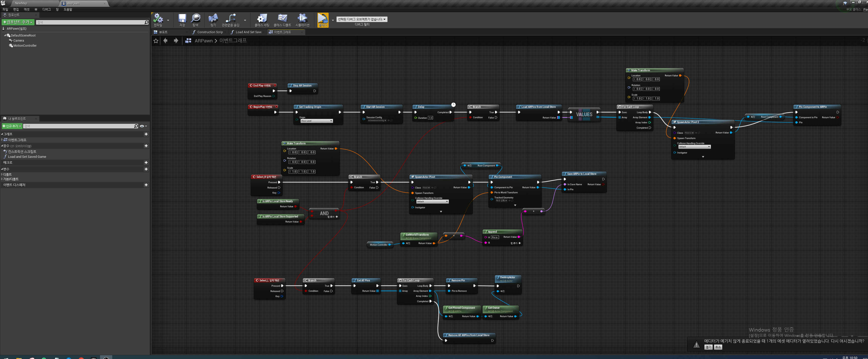
Task: Open 클래스 세팅 (Class Settings)
Action: click(x=262, y=19)
